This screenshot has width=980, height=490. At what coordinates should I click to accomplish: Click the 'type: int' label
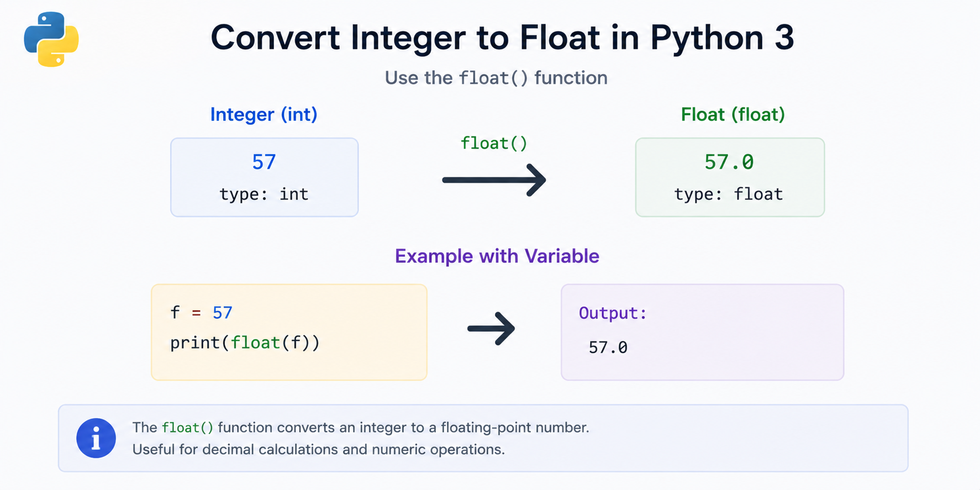pyautogui.click(x=264, y=194)
